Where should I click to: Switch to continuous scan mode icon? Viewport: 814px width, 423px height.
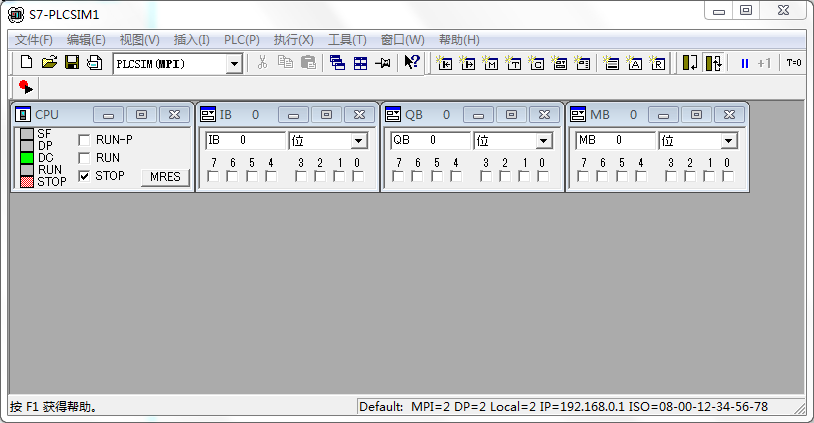pos(714,63)
